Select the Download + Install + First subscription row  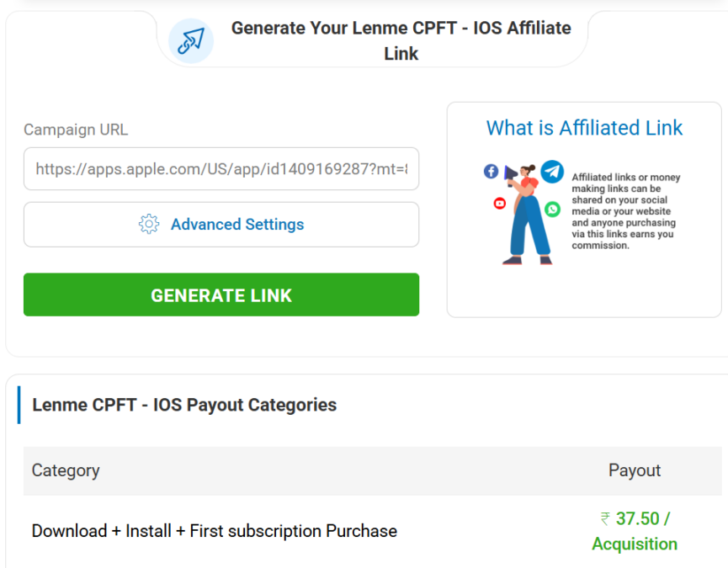[x=215, y=531]
